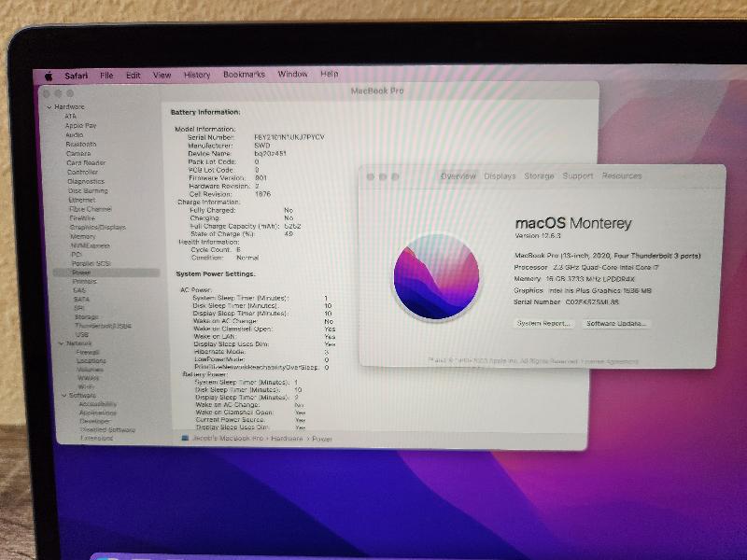Image resolution: width=747 pixels, height=560 pixels.
Task: Open the File menu
Action: [x=106, y=76]
